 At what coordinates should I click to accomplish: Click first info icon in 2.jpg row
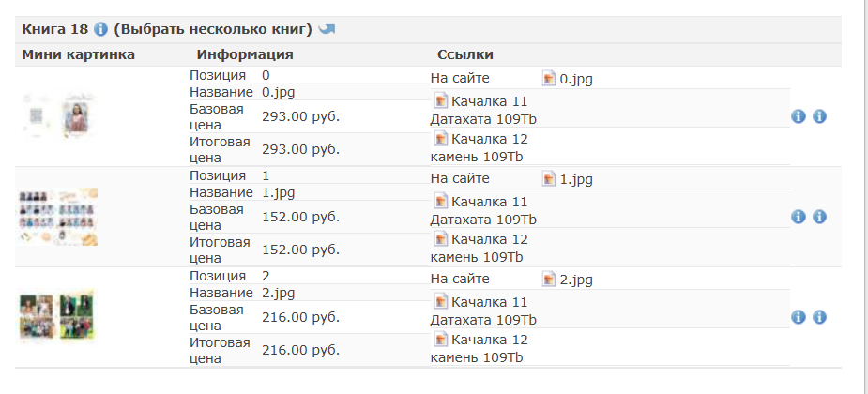coord(798,317)
